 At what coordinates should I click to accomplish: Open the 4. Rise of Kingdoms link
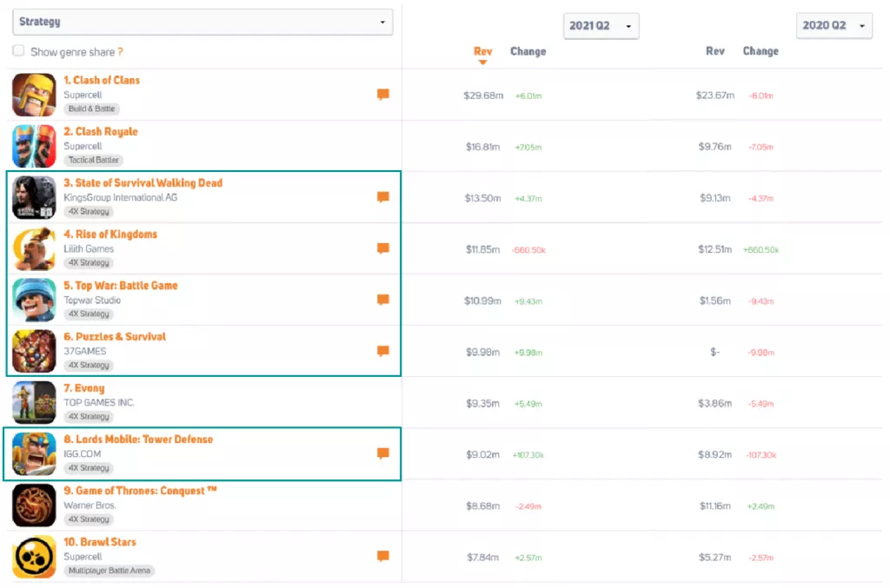point(110,235)
